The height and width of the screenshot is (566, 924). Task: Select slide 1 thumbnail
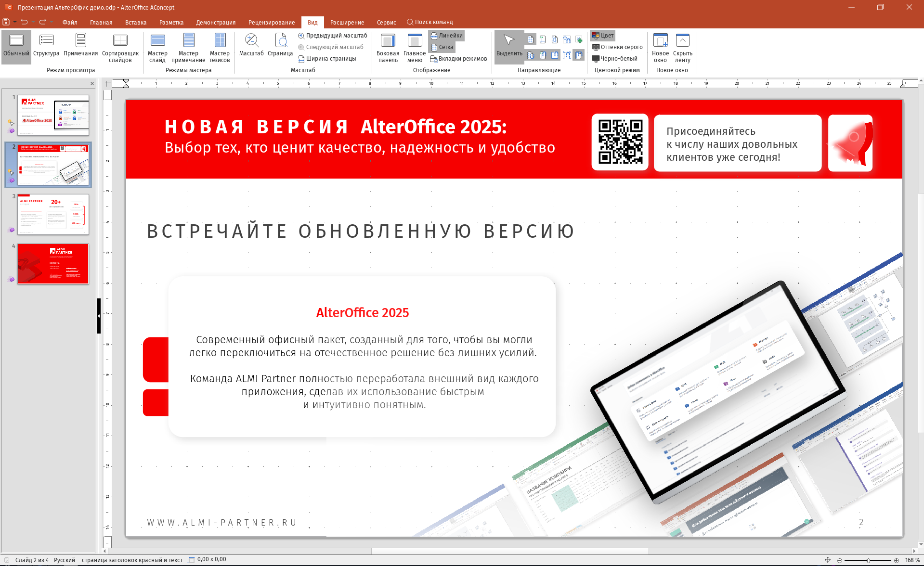(x=53, y=115)
